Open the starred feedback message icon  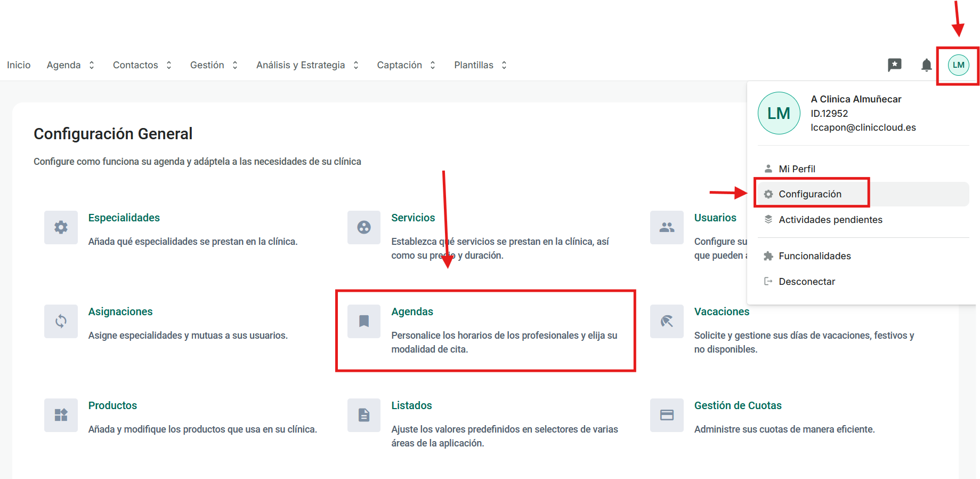[x=894, y=65]
